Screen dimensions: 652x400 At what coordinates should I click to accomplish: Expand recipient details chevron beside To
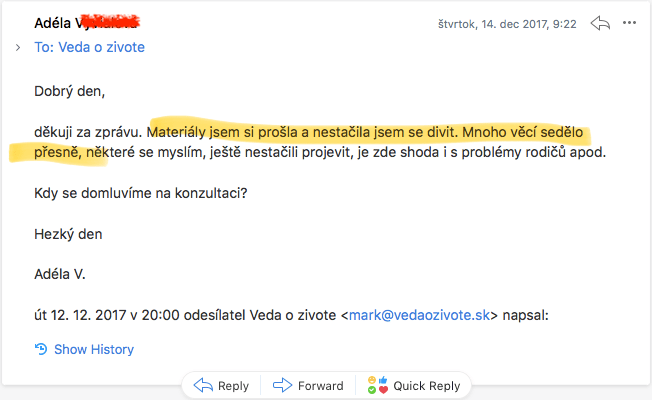tap(18, 47)
